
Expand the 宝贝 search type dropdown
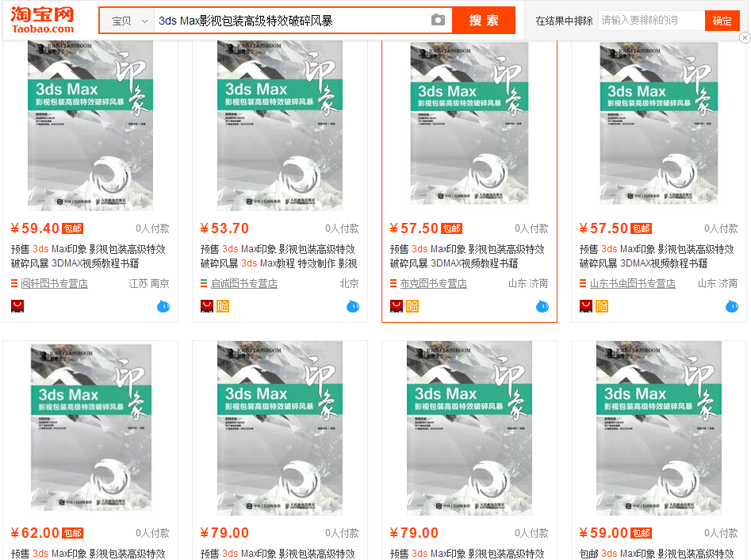(x=128, y=21)
